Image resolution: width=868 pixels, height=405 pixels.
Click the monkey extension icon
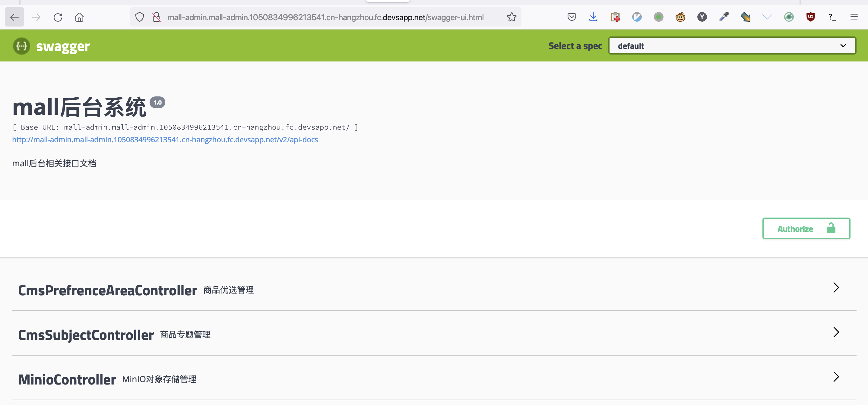tap(680, 17)
